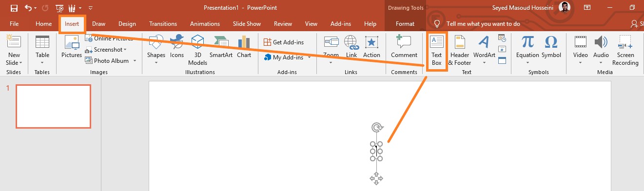Viewport: 644px width, 191px height.
Task: Open the Help tab
Action: 370,24
